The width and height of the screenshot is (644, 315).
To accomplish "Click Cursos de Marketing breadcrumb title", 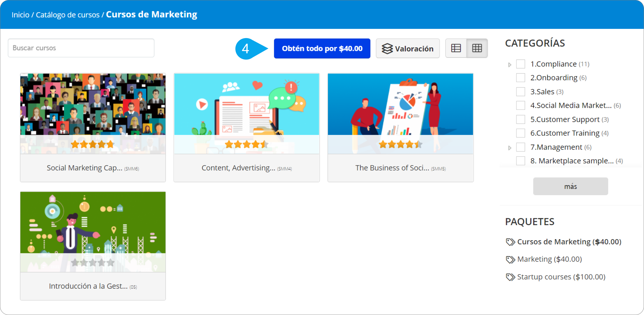I will [x=152, y=14].
